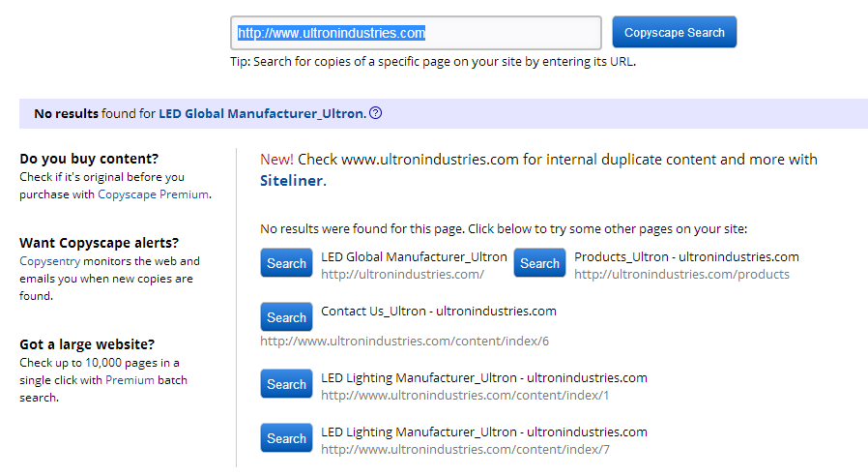Click the http://ultronindustries.com/ URL text
The width and height of the screenshot is (868, 476).
402,275
